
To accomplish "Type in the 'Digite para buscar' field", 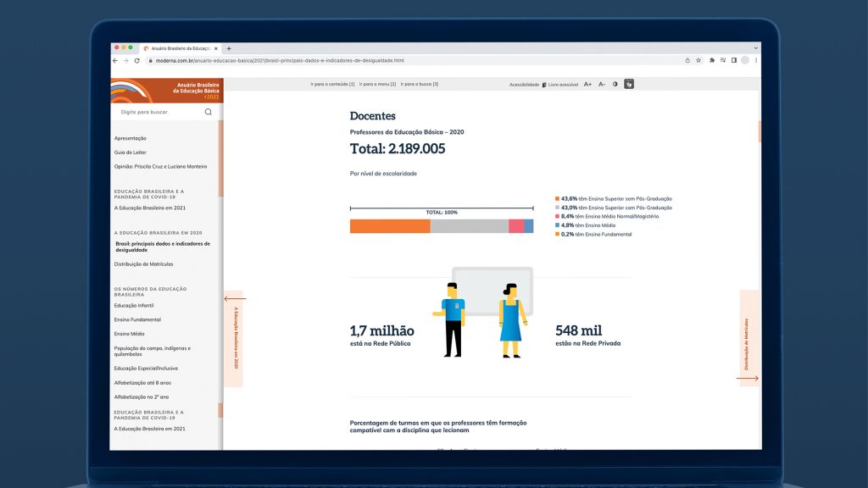I will [157, 112].
